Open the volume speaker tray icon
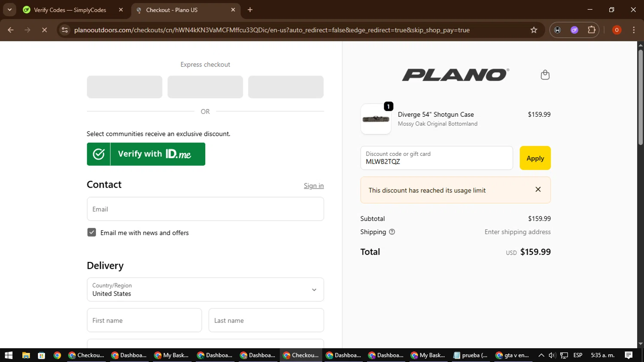Image resolution: width=644 pixels, height=362 pixels. (x=552, y=355)
